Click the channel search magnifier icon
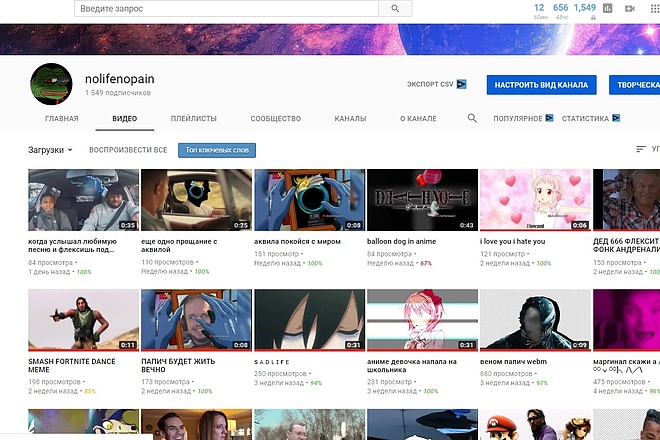 pos(472,118)
